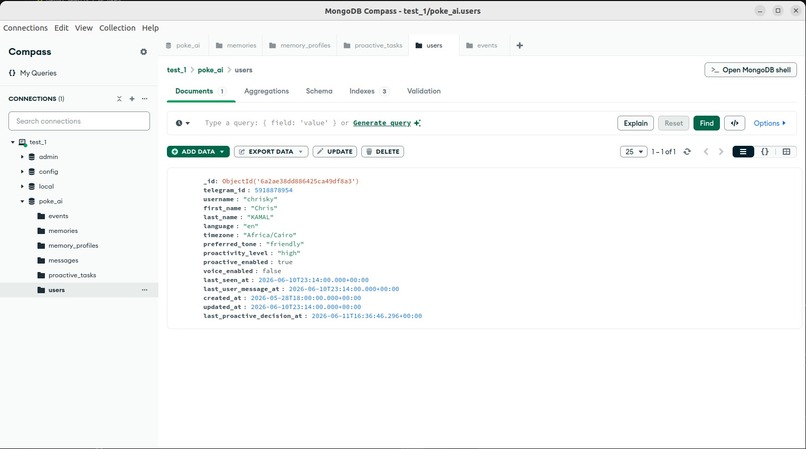Open the Validation tab

[x=424, y=91]
